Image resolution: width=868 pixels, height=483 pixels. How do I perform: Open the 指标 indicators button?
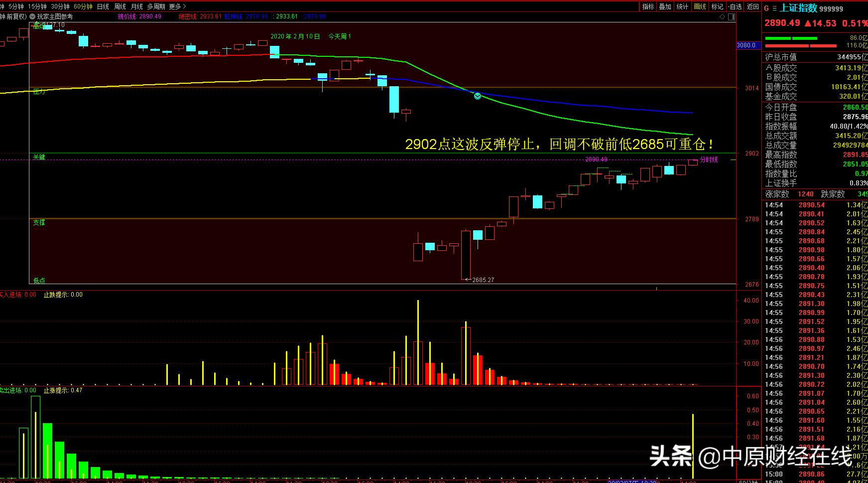tap(648, 6)
